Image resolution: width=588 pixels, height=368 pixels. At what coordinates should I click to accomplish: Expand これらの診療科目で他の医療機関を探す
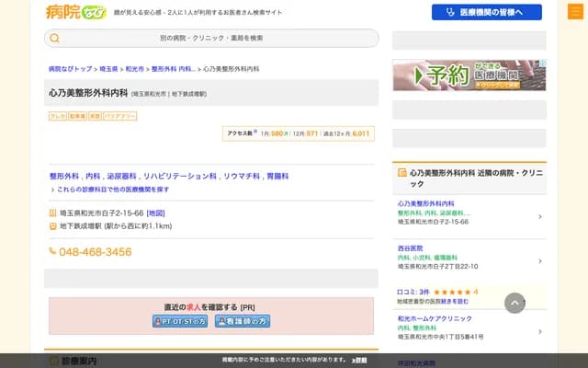tap(110, 190)
